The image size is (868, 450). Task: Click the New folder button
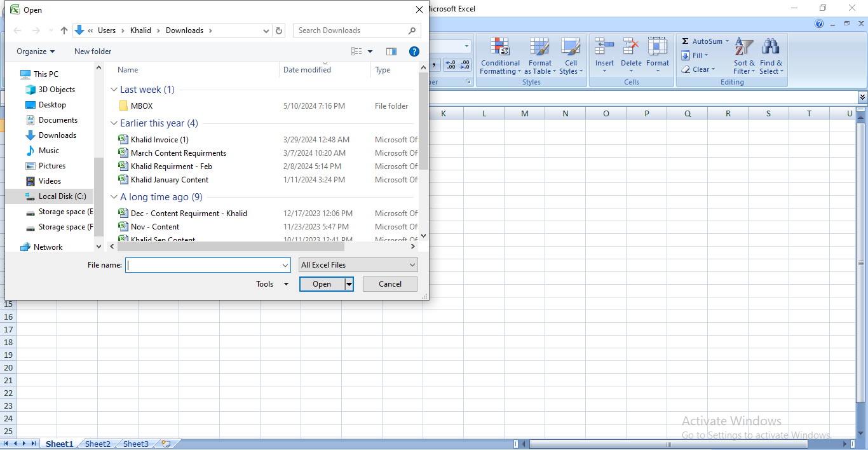pos(93,51)
